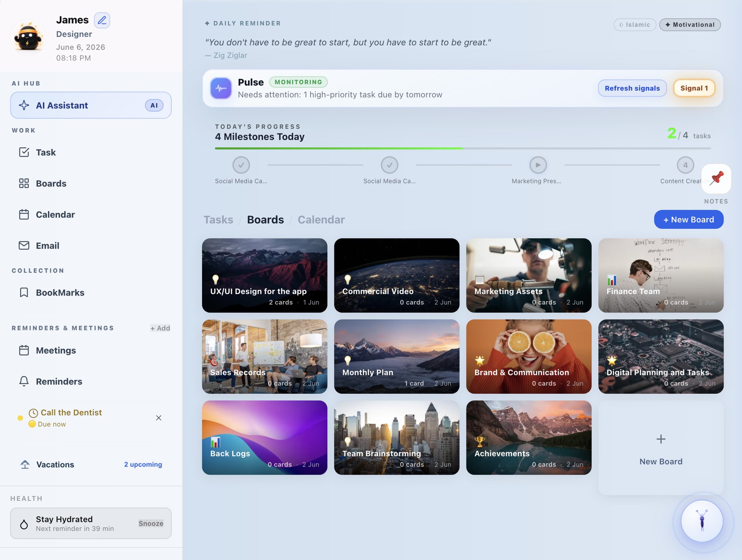Click milestone number 4 Content Creation

tap(685, 165)
